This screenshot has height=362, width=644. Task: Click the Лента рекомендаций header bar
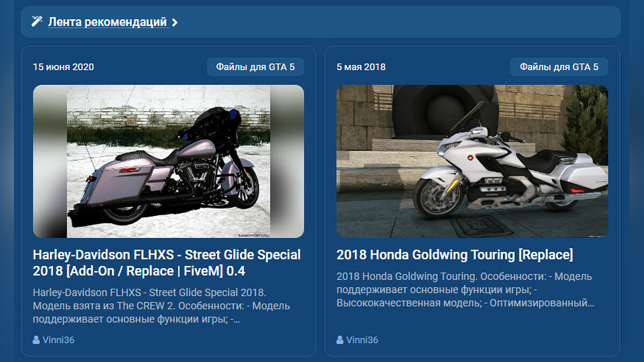point(321,22)
